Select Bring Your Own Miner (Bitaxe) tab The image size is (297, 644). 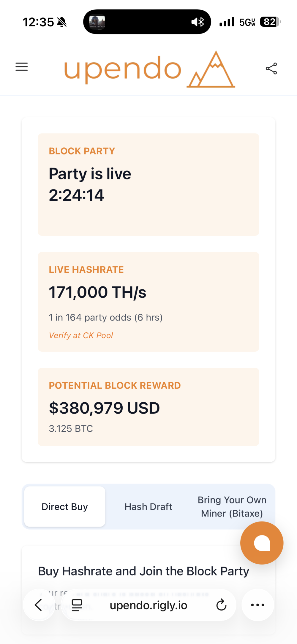(x=232, y=507)
